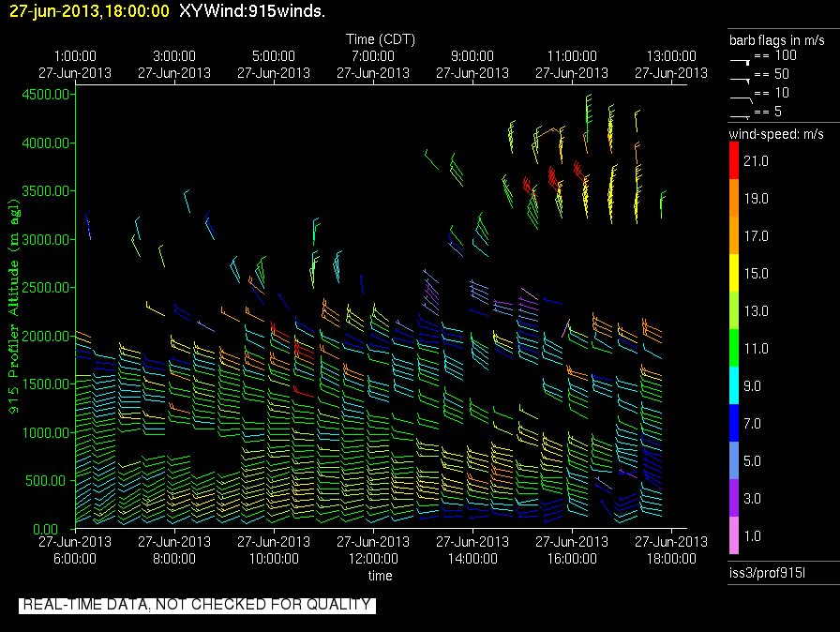Click the '10:00:00' bottom axis tick label

(x=274, y=559)
